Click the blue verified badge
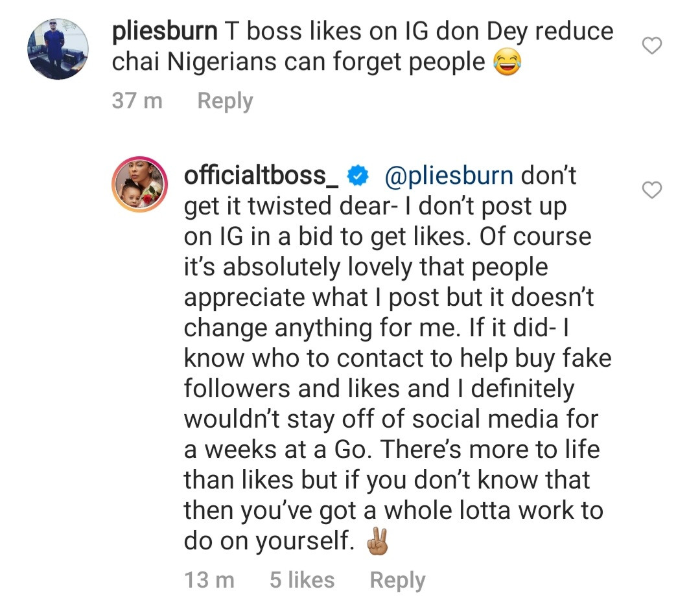 tap(359, 175)
